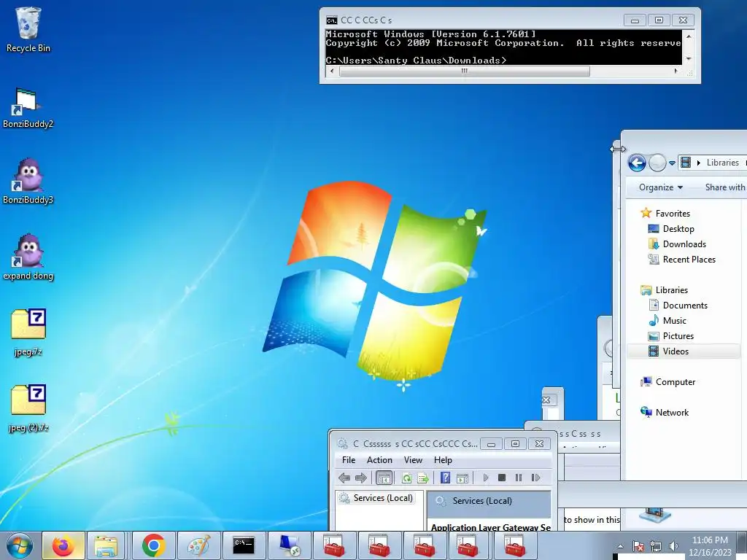This screenshot has width=747, height=560.
Task: Click the taskbar clock showing 11:06 PM
Action: (709, 545)
